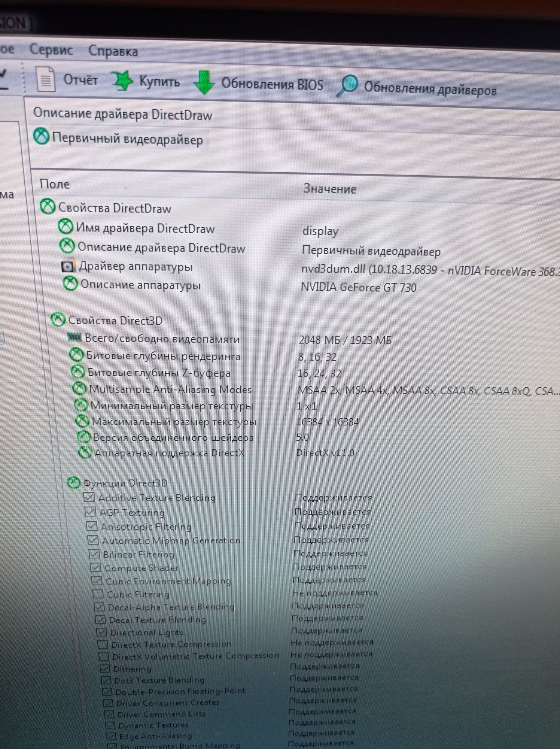Viewport: 560px width, 749px height.
Task: Select the 2048 МБ / 1923 МБ value
Action: coord(345,340)
